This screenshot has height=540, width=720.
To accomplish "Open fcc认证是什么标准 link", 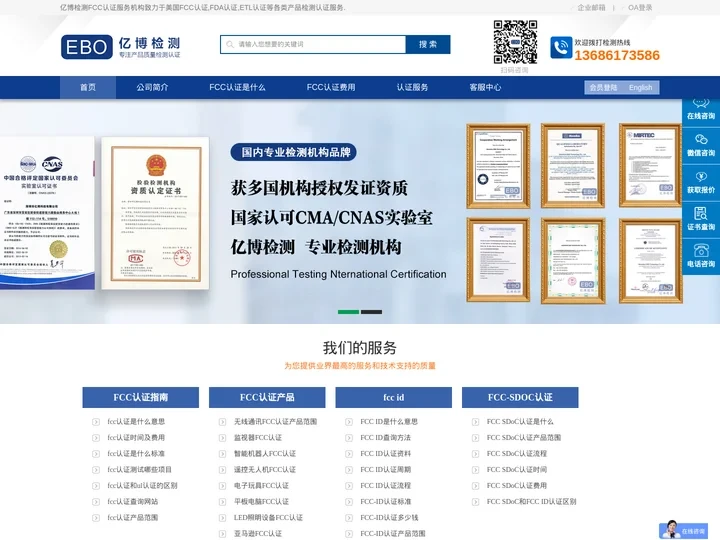I will point(136,454).
